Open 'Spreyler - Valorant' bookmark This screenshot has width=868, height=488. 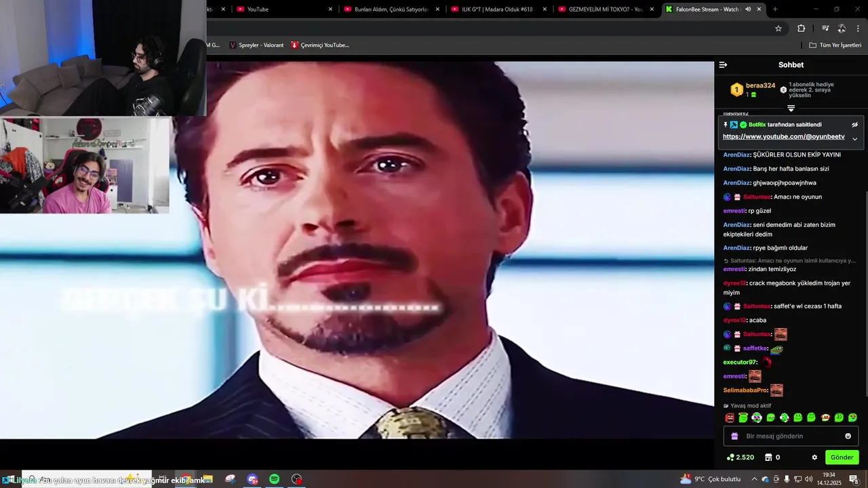(x=256, y=45)
